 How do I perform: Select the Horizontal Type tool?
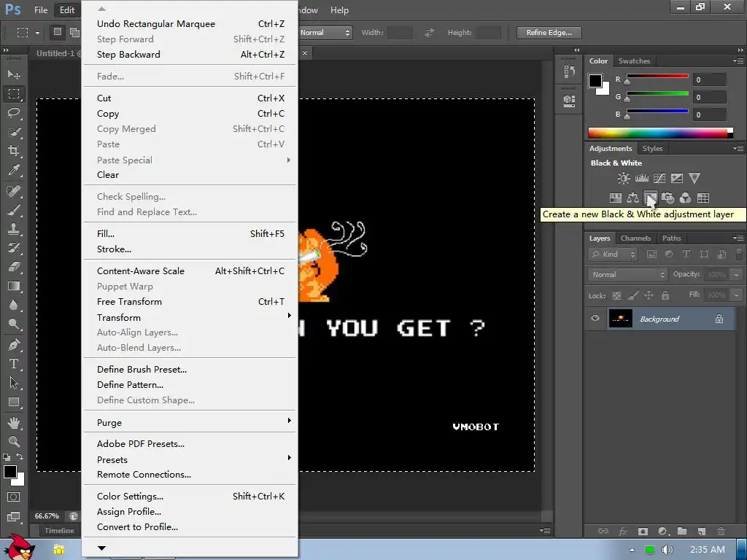[x=14, y=364]
